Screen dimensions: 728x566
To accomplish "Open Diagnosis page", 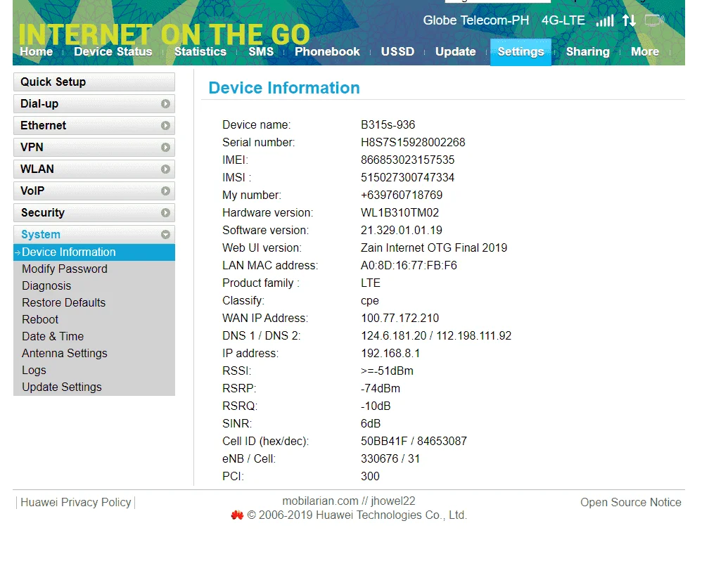I will 46,285.
